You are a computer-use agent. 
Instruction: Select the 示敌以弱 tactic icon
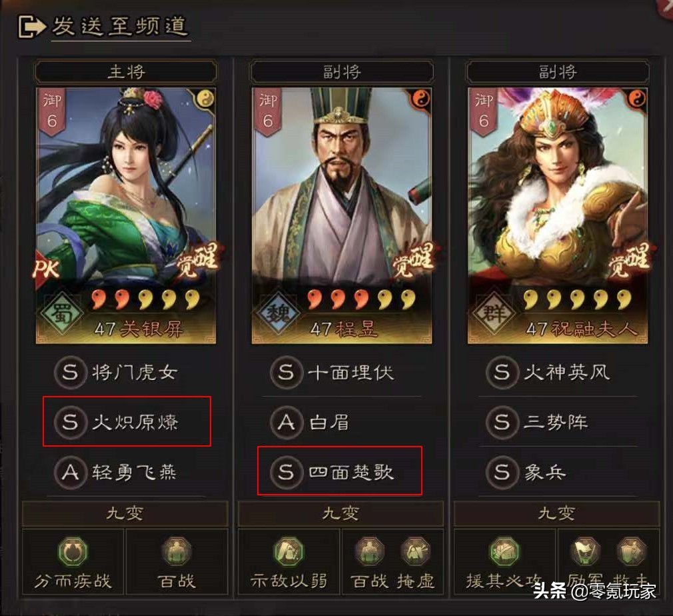289,551
